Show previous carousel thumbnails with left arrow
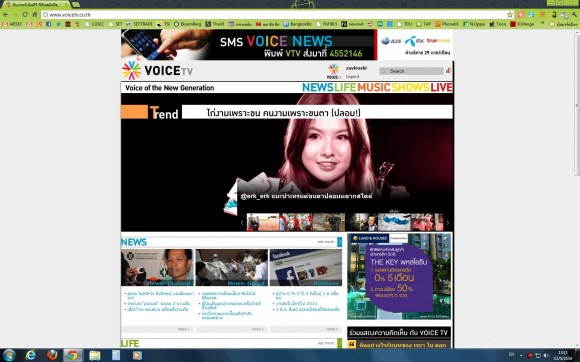The image size is (580, 362). [242, 223]
